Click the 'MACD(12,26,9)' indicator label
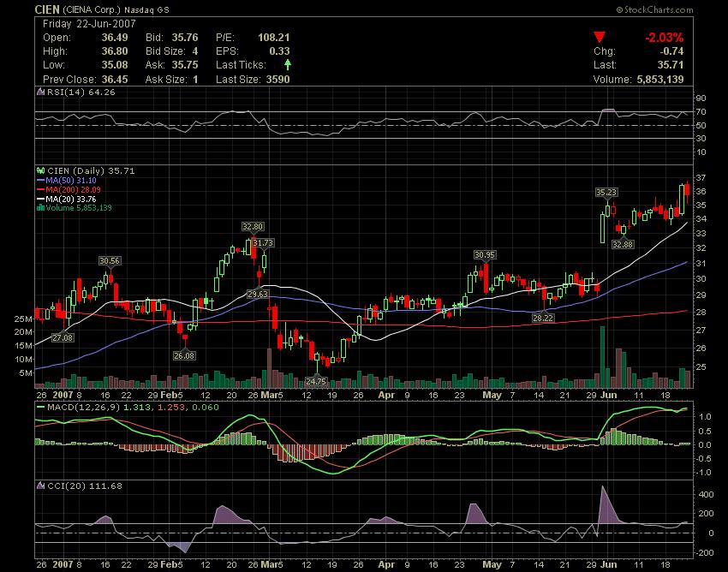 click(x=84, y=408)
